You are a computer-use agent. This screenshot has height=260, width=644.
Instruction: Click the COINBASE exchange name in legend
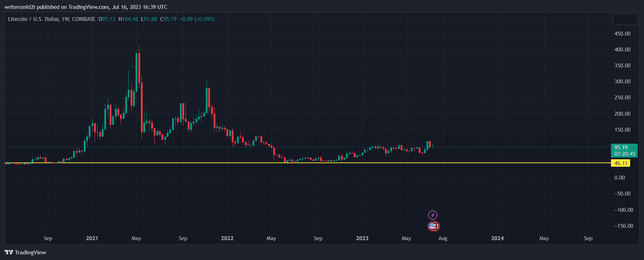(84, 19)
